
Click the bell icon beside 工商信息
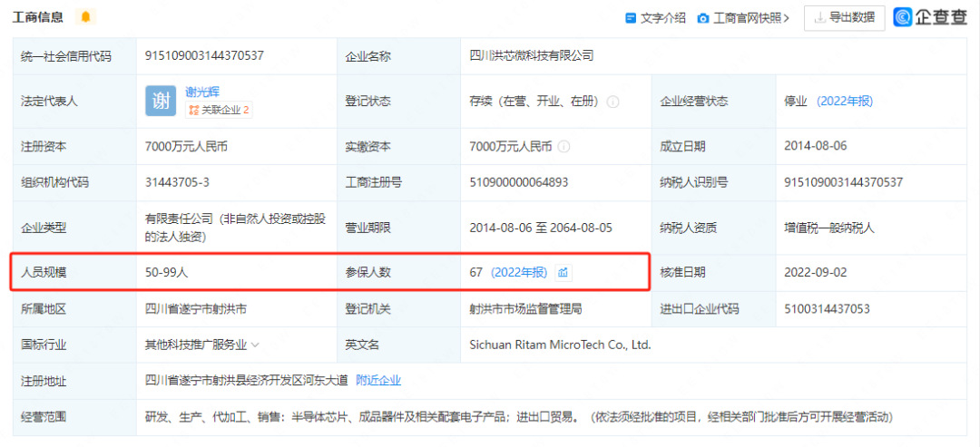[x=86, y=17]
